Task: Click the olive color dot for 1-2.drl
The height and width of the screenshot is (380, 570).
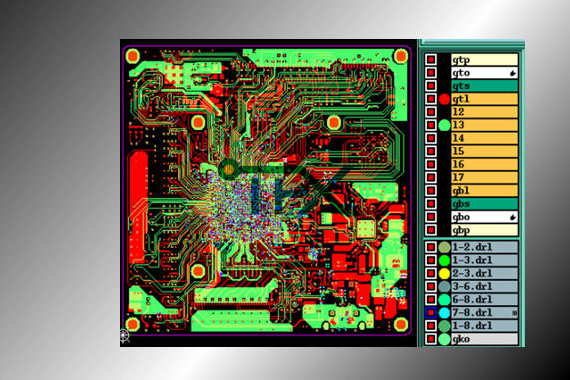Action: coord(444,247)
